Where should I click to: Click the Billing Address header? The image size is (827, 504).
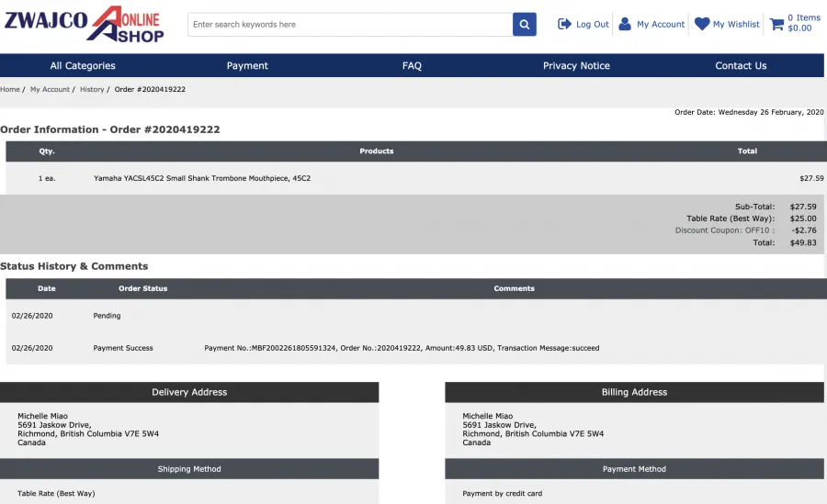[x=634, y=392]
